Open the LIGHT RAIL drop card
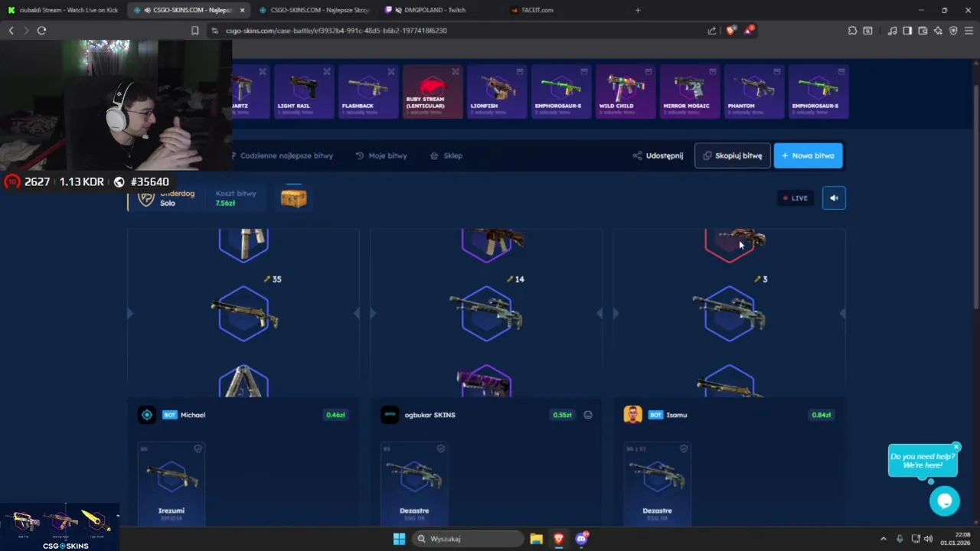980x551 pixels. pos(304,91)
